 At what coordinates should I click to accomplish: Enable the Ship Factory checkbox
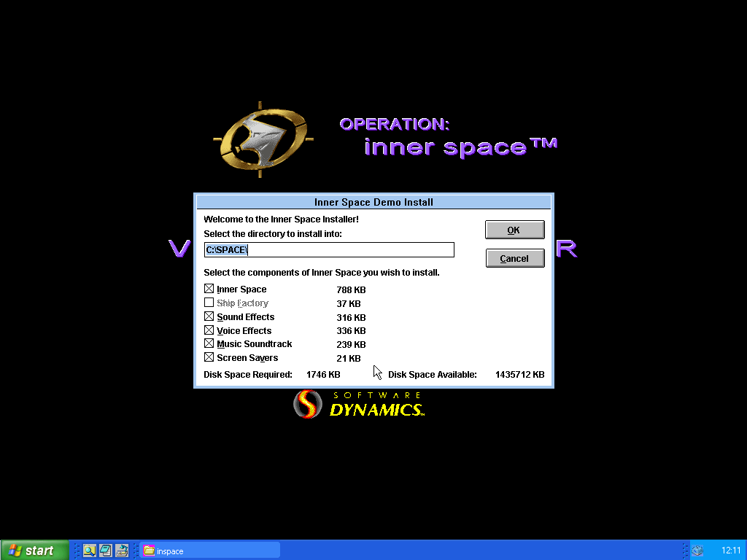pyautogui.click(x=209, y=303)
